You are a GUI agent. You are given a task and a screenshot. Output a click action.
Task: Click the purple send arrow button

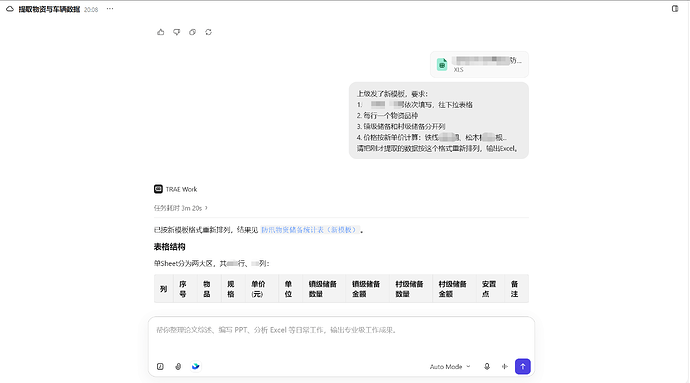(x=523, y=366)
